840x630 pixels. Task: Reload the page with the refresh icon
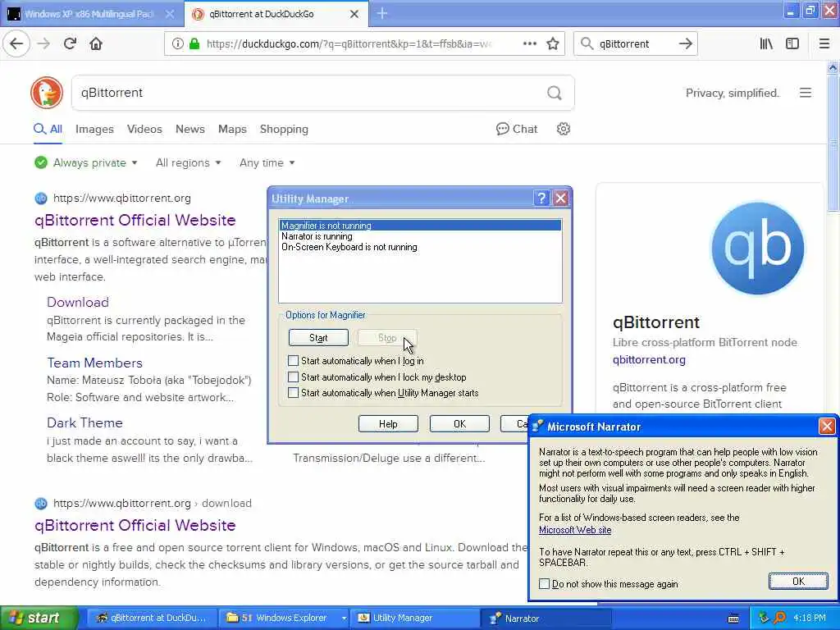pos(70,43)
